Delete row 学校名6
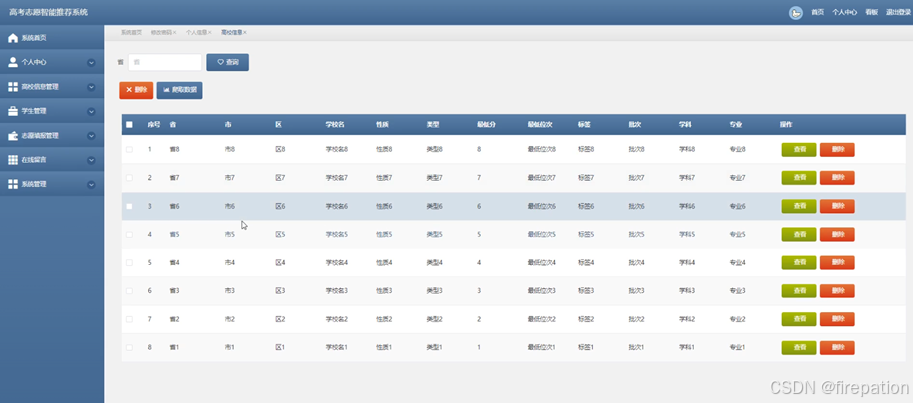This screenshot has width=913, height=403. [x=837, y=206]
